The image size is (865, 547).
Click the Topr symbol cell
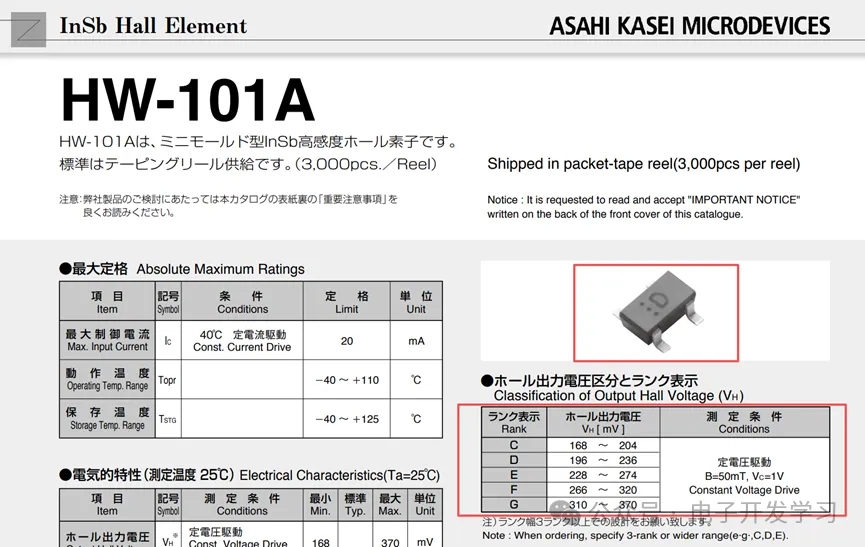tap(167, 380)
